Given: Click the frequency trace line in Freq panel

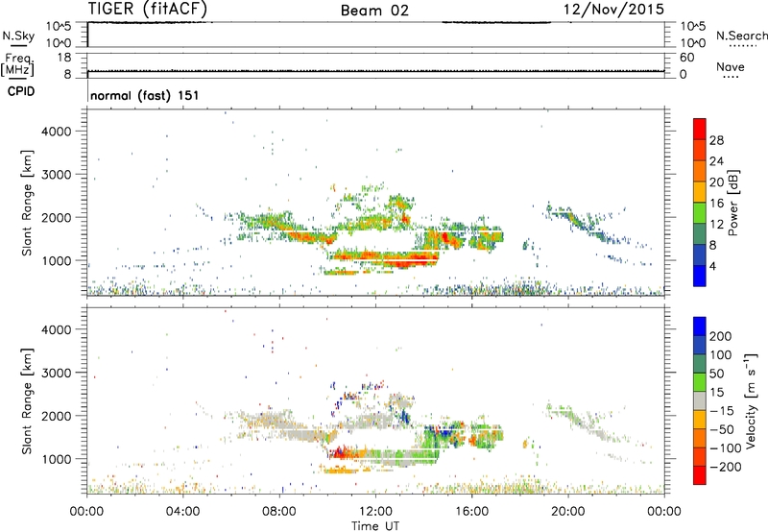Looking at the screenshot, I should 375,71.
